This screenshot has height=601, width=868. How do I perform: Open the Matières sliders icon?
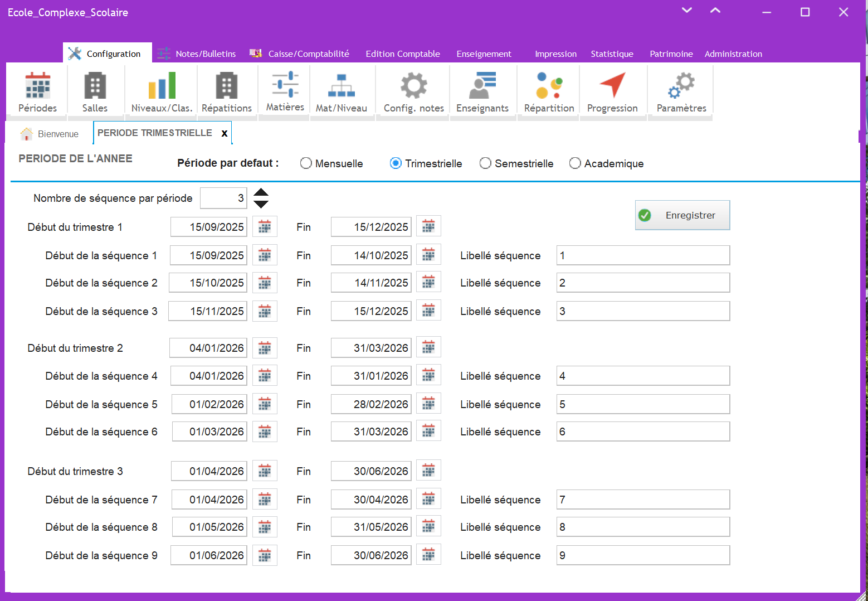[x=285, y=85]
